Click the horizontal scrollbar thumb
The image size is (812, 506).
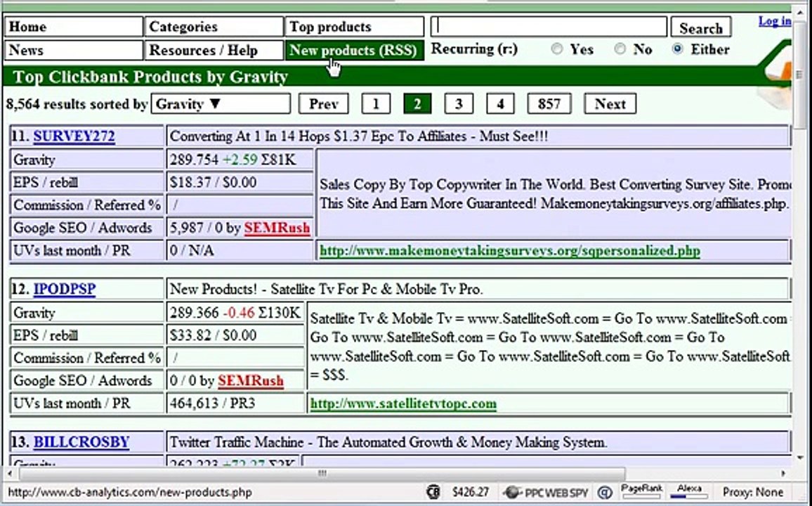322,474
